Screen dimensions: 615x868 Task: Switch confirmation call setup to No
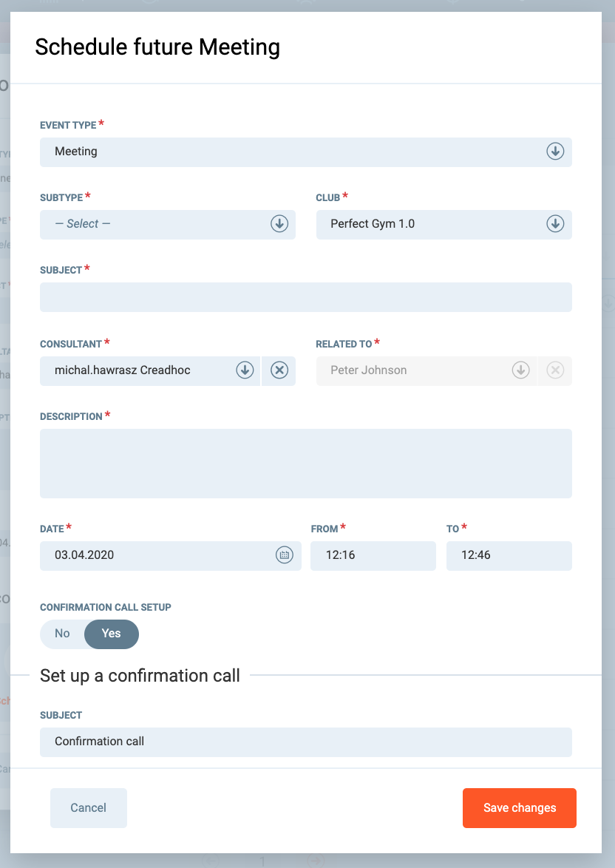pyautogui.click(x=62, y=634)
